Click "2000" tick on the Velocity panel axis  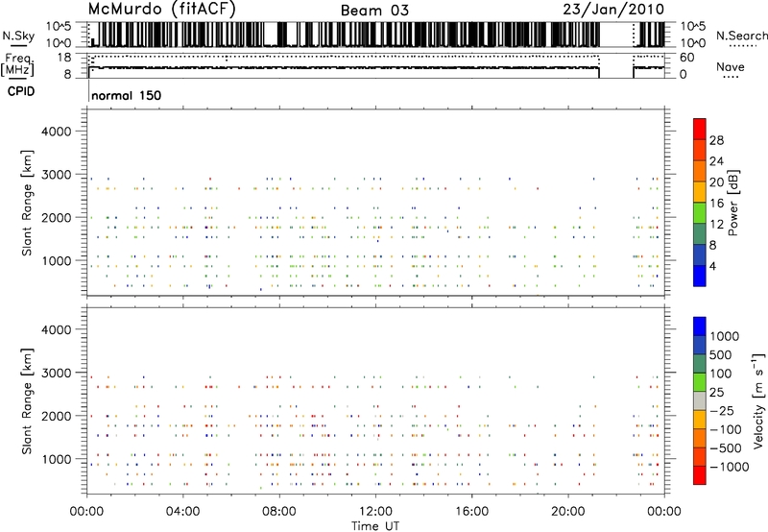click(x=57, y=416)
